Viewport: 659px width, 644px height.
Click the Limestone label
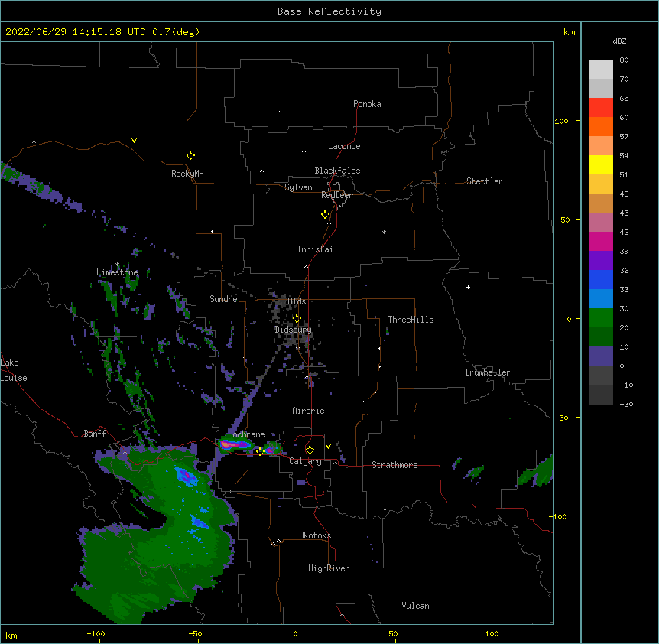pyautogui.click(x=117, y=272)
